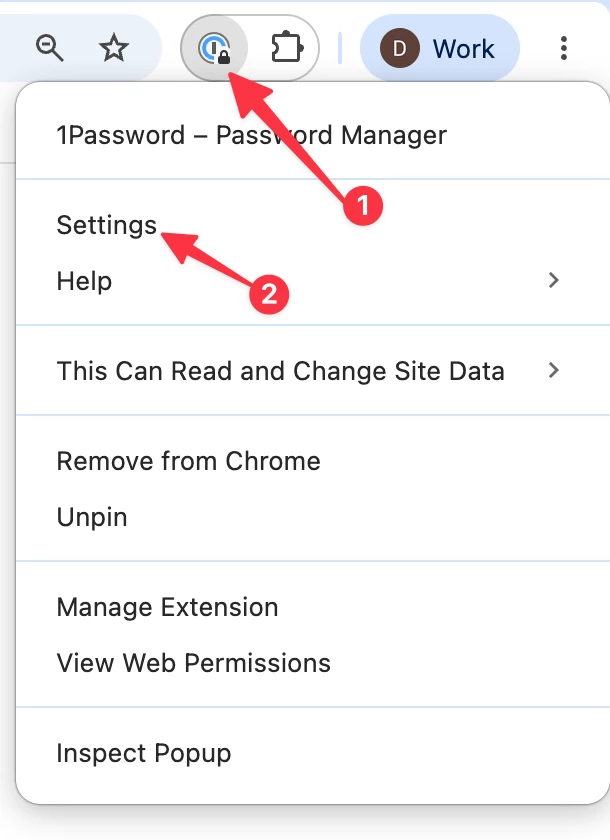Click the chevron beside Site Data entry

coord(554,370)
